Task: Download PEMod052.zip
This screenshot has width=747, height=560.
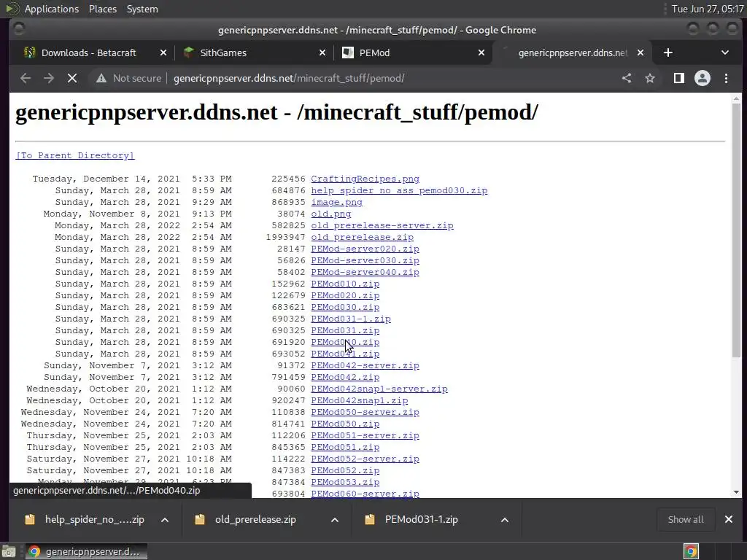Action: coord(345,470)
